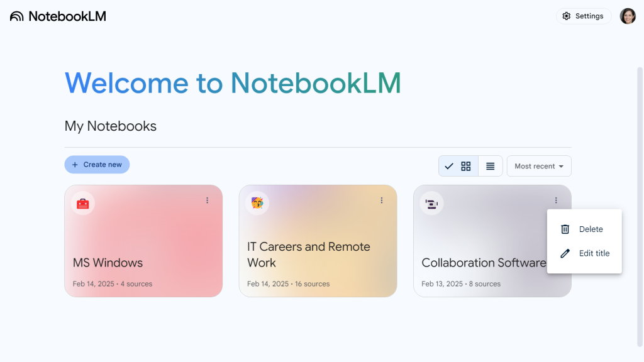The width and height of the screenshot is (644, 362).
Task: Click the Collaboration Software notebook icon
Action: (431, 203)
